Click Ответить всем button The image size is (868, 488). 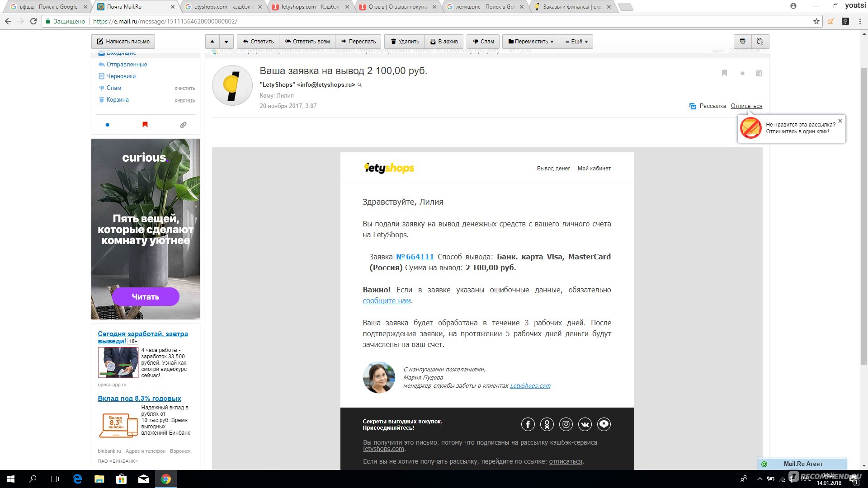[307, 42]
